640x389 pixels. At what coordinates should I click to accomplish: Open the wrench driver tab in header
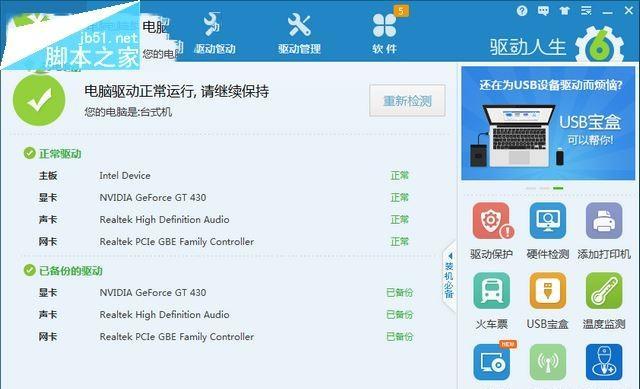pyautogui.click(x=215, y=33)
